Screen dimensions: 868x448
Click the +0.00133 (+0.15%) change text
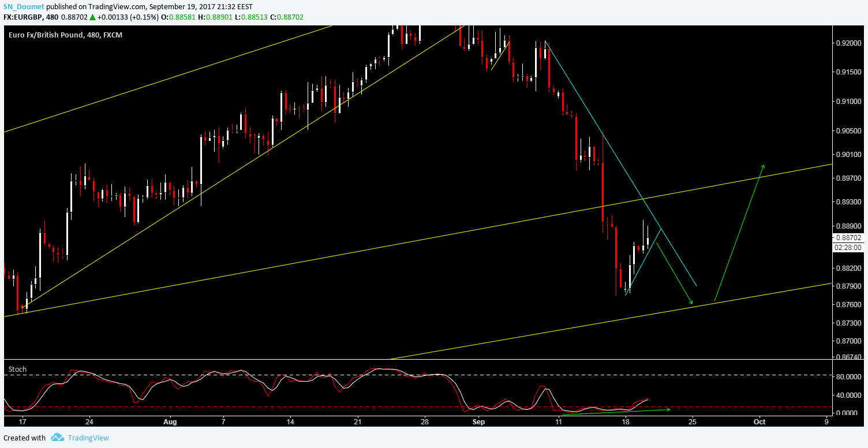128,17
